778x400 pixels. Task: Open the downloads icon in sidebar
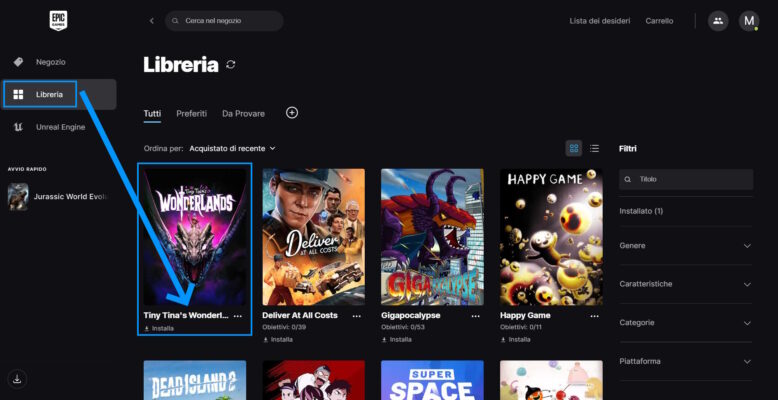coord(17,378)
